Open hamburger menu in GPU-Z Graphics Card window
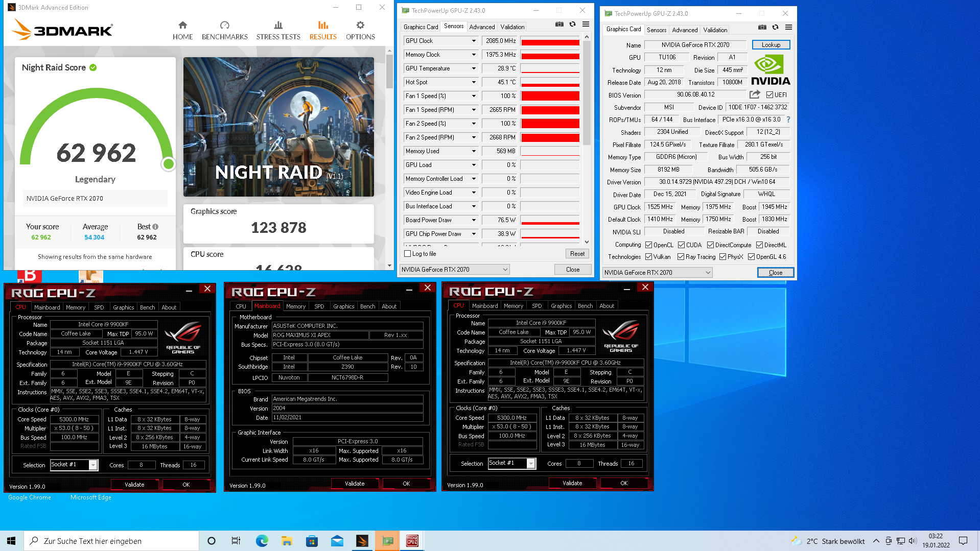The image size is (980, 551). pyautogui.click(x=789, y=28)
